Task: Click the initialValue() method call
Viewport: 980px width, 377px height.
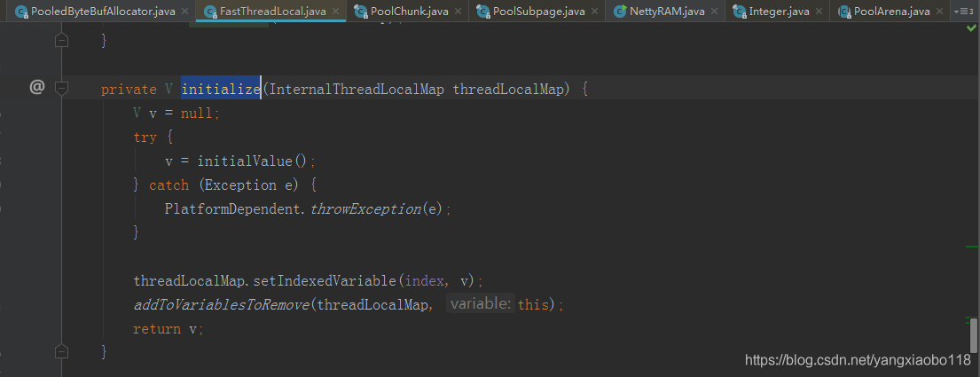Action: pos(253,161)
